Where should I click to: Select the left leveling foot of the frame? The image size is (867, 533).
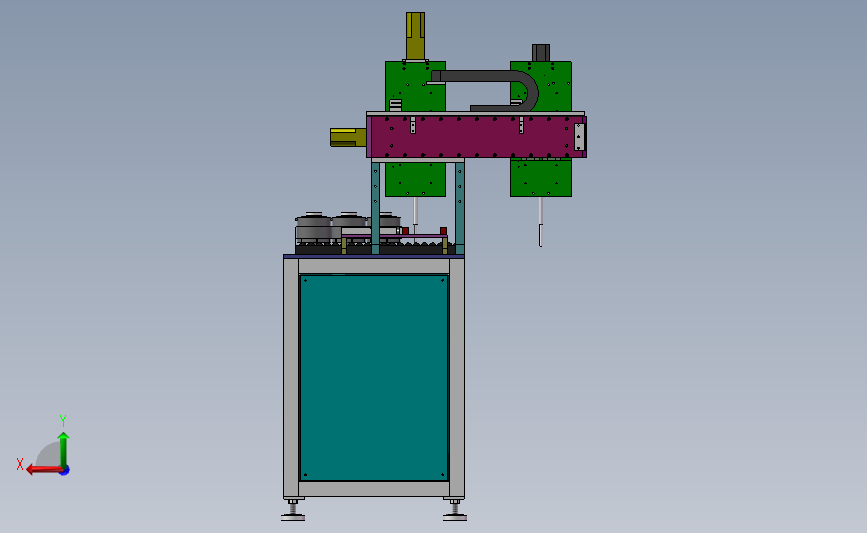click(293, 510)
